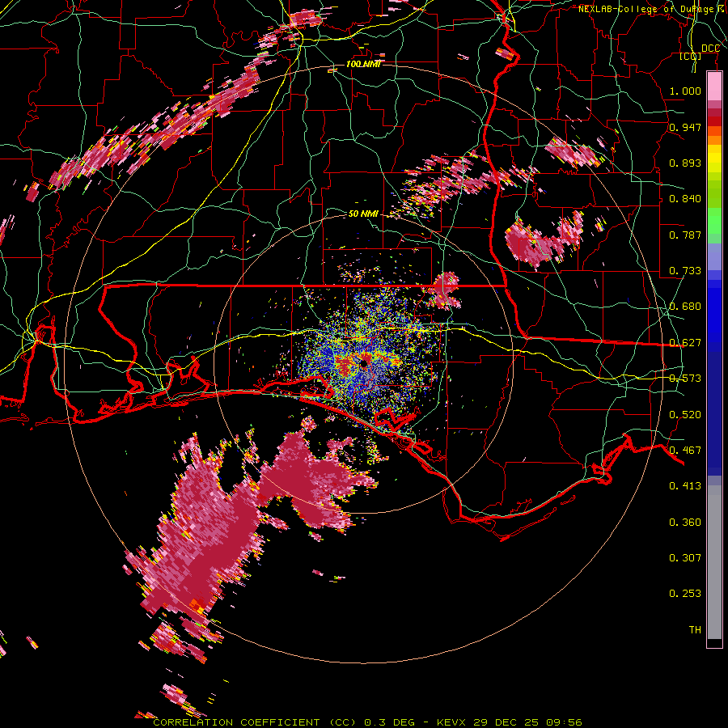728x728 pixels.
Task: Click the 0.787 scale value
Action: [x=685, y=235]
